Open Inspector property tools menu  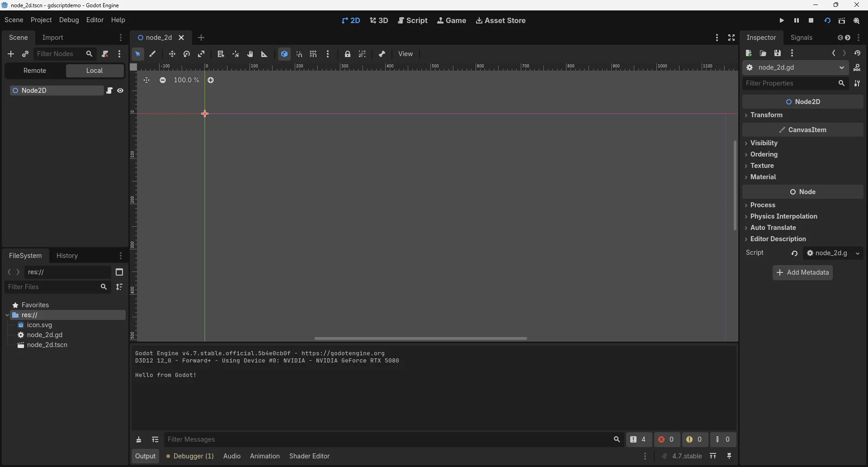click(857, 83)
